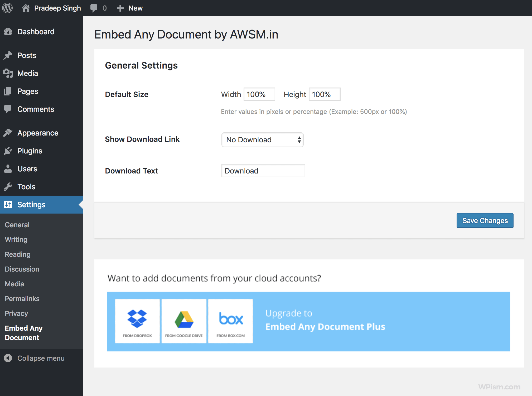Open the Show Download Link dropdown
The image size is (532, 396).
point(262,140)
